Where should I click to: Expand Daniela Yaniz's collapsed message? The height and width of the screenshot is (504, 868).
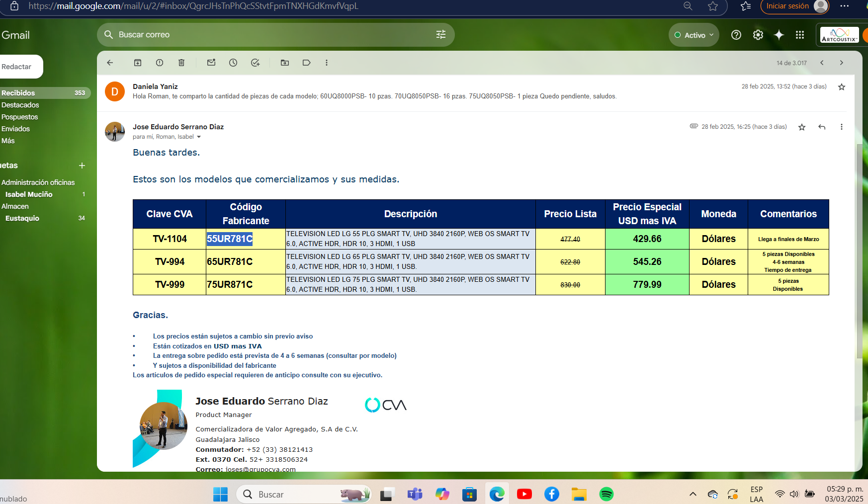374,96
